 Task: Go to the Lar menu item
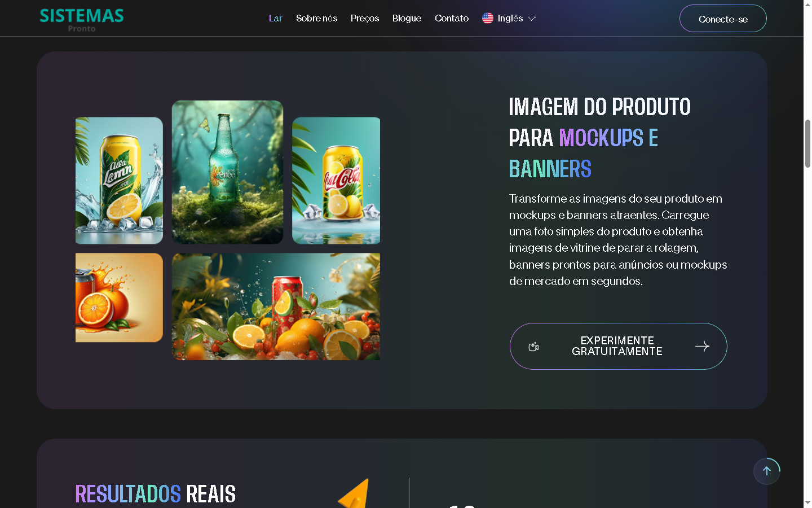tap(275, 18)
